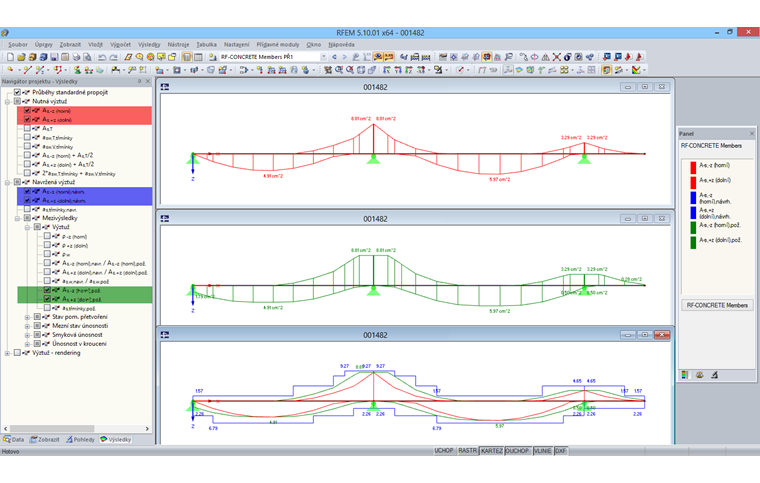Go to previous load case arrow
760x483 pixels.
[334, 57]
